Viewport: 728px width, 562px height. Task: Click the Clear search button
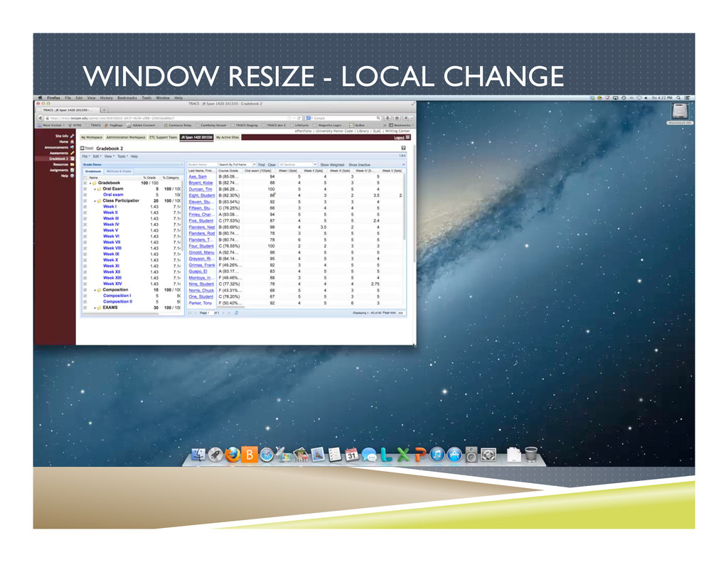click(272, 165)
